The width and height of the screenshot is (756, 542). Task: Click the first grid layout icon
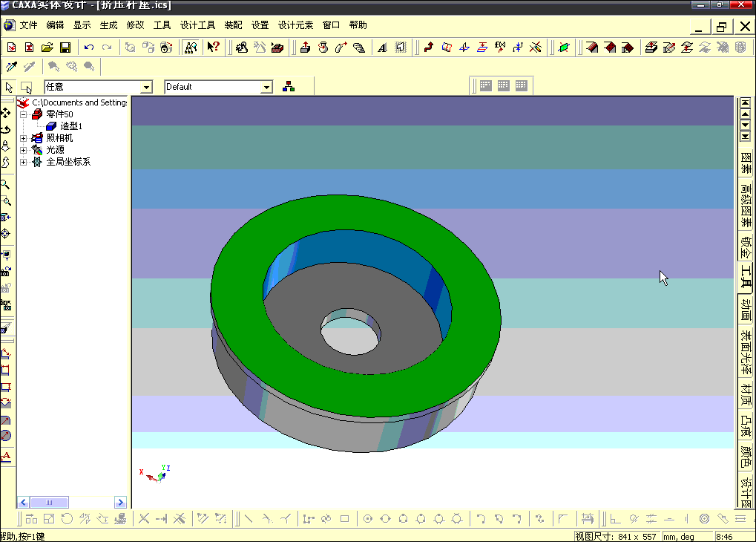pos(485,86)
